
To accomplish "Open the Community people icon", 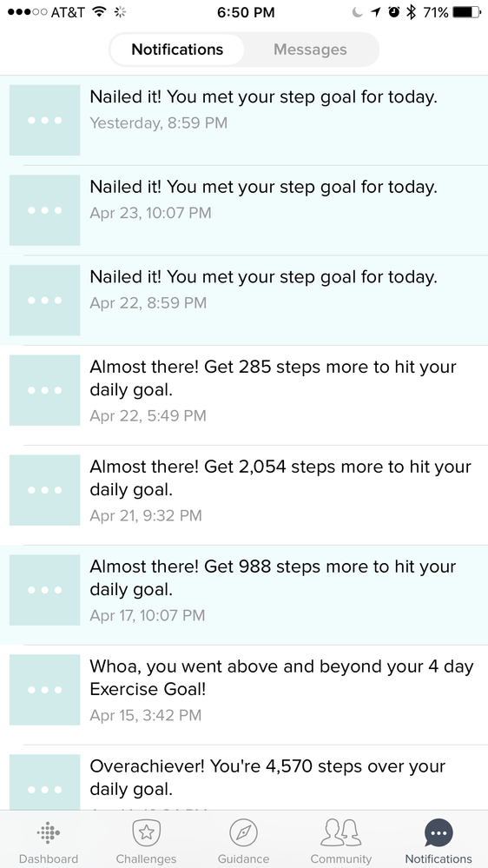I will [x=341, y=832].
